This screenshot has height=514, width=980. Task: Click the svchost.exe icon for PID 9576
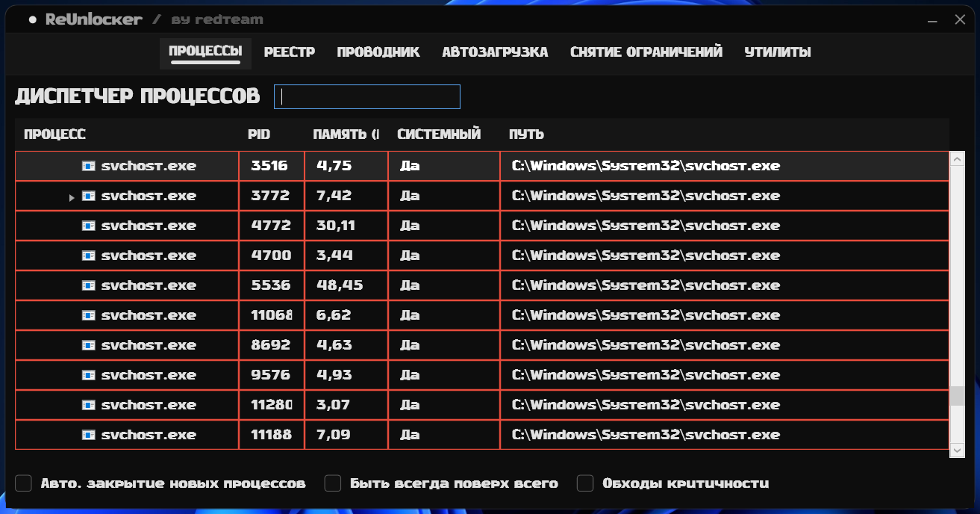tap(89, 375)
